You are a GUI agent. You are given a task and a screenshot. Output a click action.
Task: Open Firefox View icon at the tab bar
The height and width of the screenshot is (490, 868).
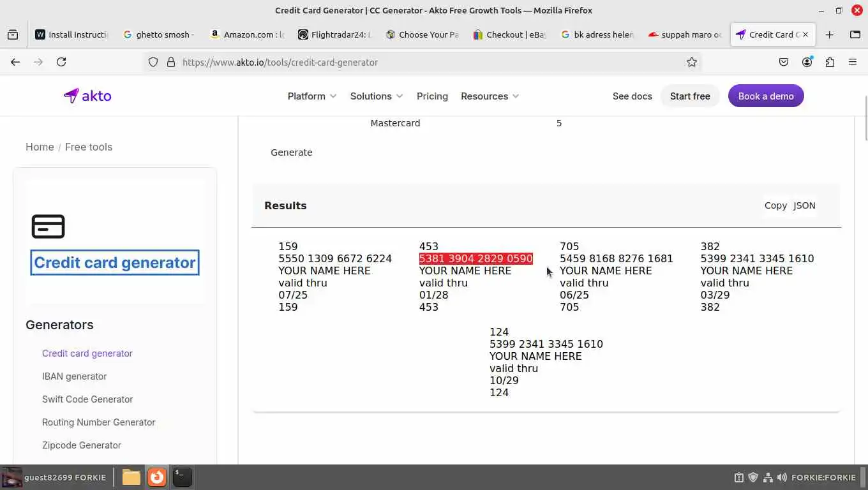(x=13, y=34)
